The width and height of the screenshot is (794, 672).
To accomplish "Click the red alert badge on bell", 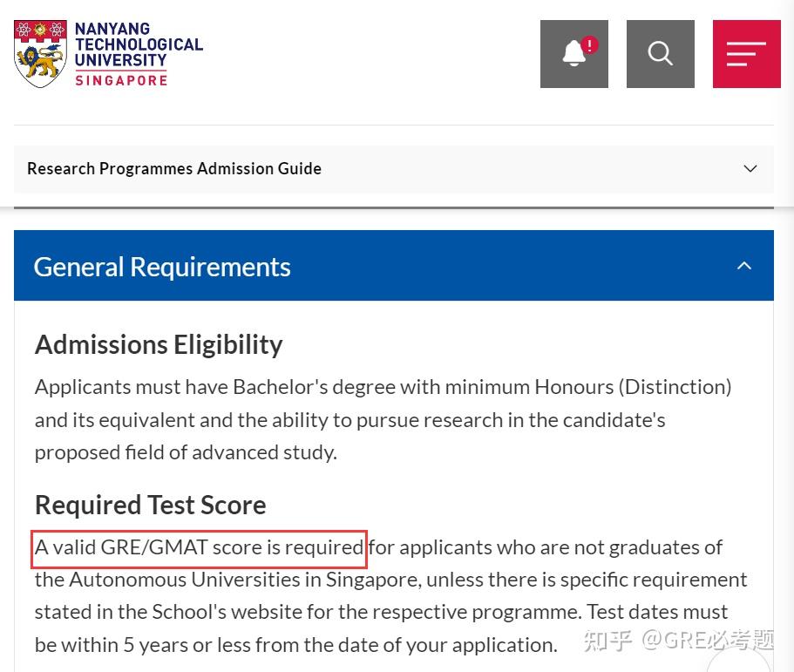I will (x=590, y=44).
